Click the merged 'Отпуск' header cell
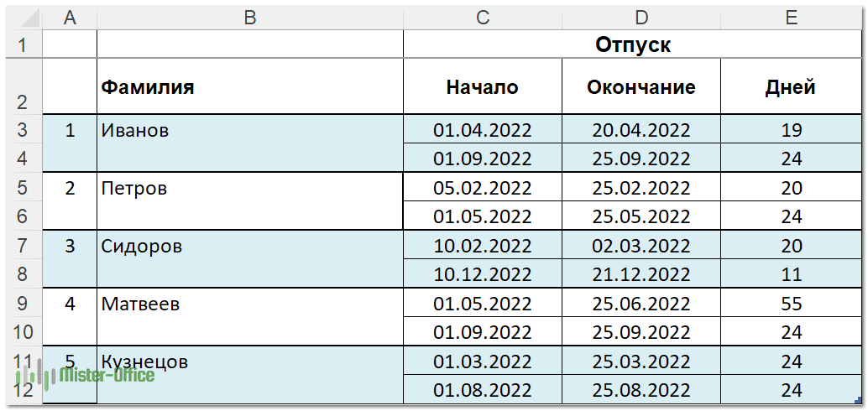Screen dimensions: 868x411 (632, 44)
